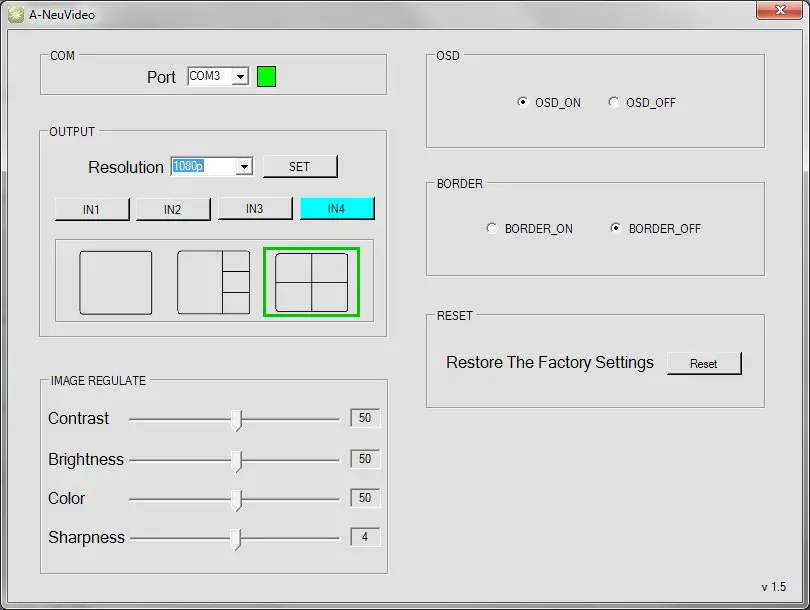Viewport: 810px width, 610px height.
Task: Select the single full-screen layout icon
Action: (116, 283)
